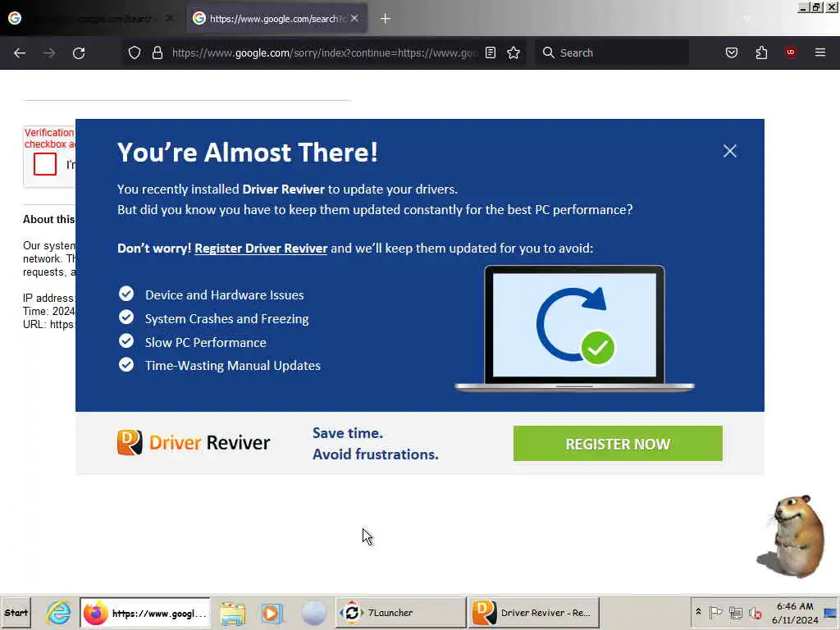Switch to the first Google tab
The width and height of the screenshot is (840, 630).
click(91, 19)
